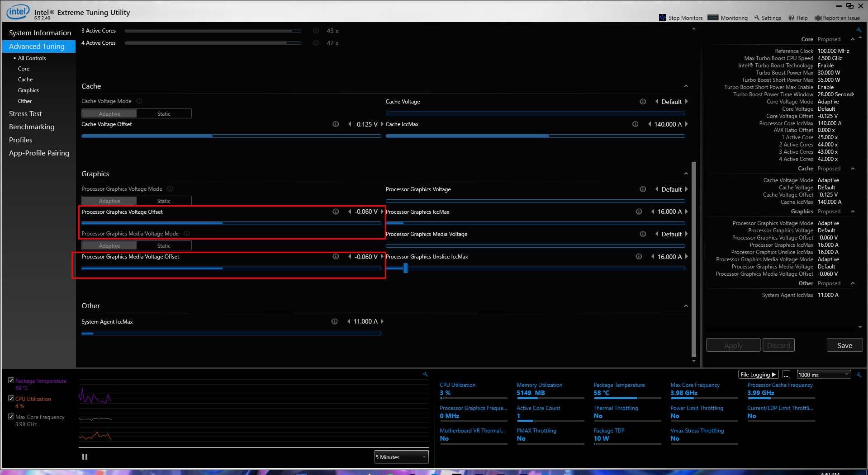Collapse the Cache section
868x475 pixels.
[x=686, y=86]
